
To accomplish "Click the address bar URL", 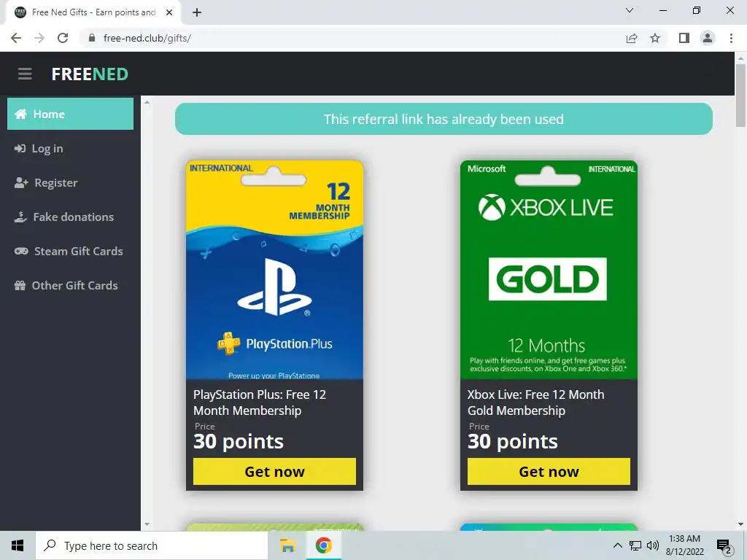I will coord(147,38).
